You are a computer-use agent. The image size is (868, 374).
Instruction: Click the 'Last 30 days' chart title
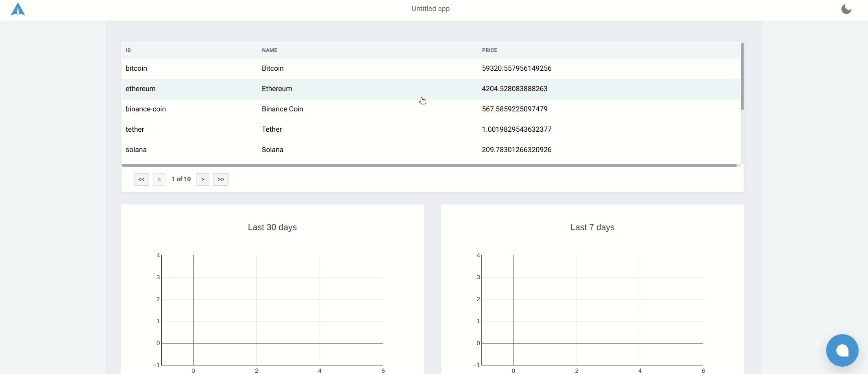272,227
